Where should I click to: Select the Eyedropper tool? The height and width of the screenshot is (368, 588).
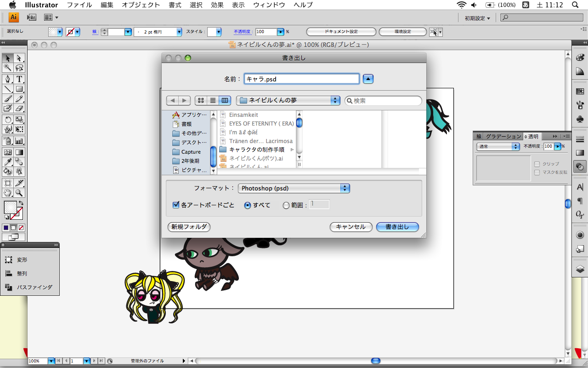(x=8, y=161)
